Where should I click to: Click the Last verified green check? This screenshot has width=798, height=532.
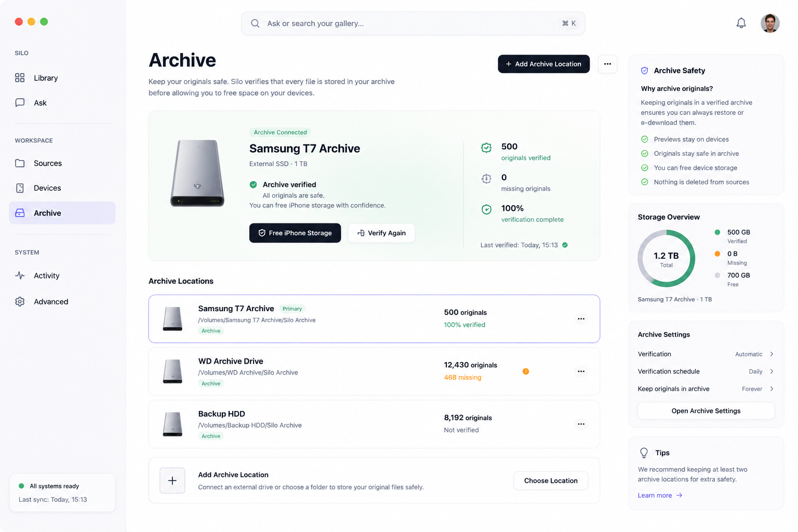click(565, 245)
